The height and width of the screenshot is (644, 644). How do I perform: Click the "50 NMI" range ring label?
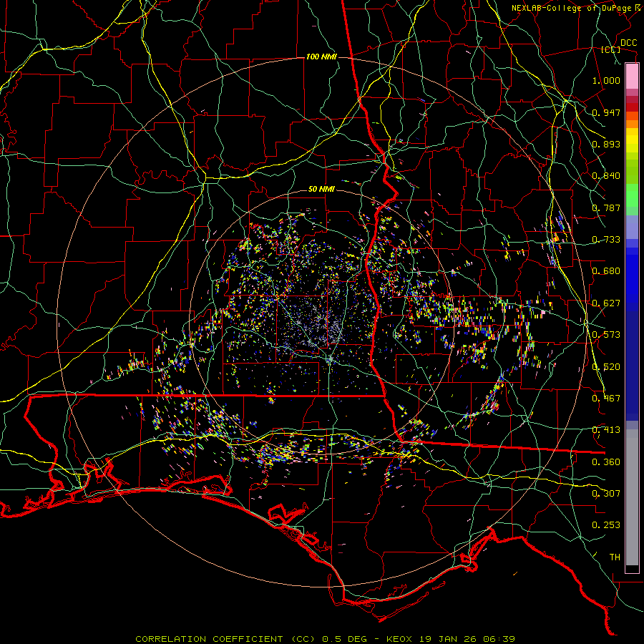click(321, 189)
